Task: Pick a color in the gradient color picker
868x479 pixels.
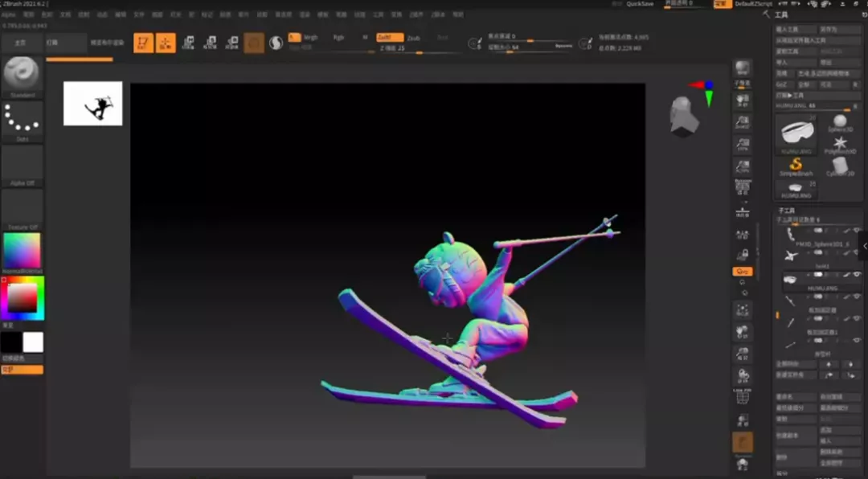Action: click(x=22, y=299)
